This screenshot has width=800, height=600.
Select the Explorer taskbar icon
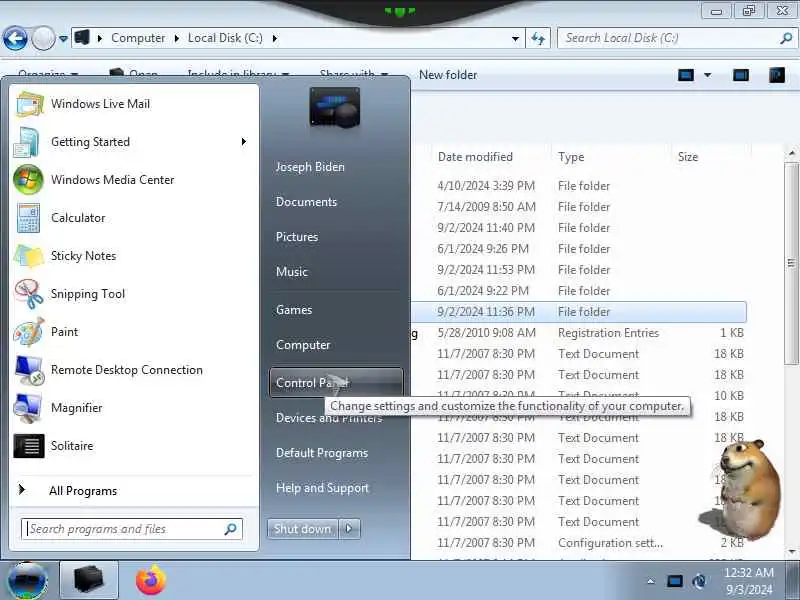89,580
